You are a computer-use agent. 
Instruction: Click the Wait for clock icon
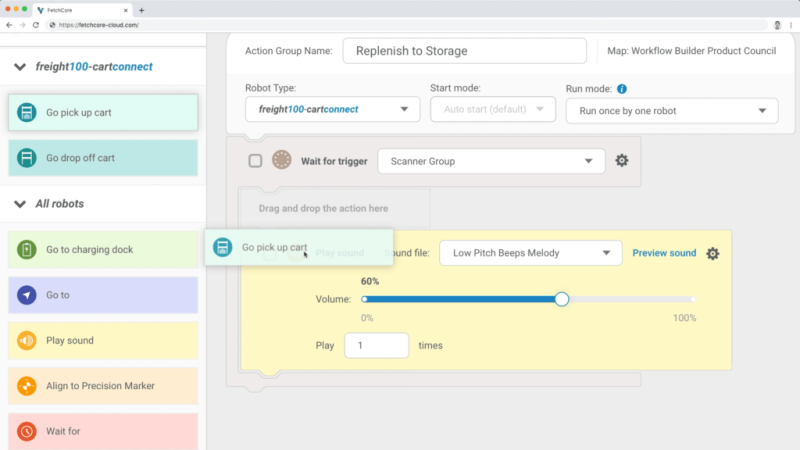[x=27, y=431]
